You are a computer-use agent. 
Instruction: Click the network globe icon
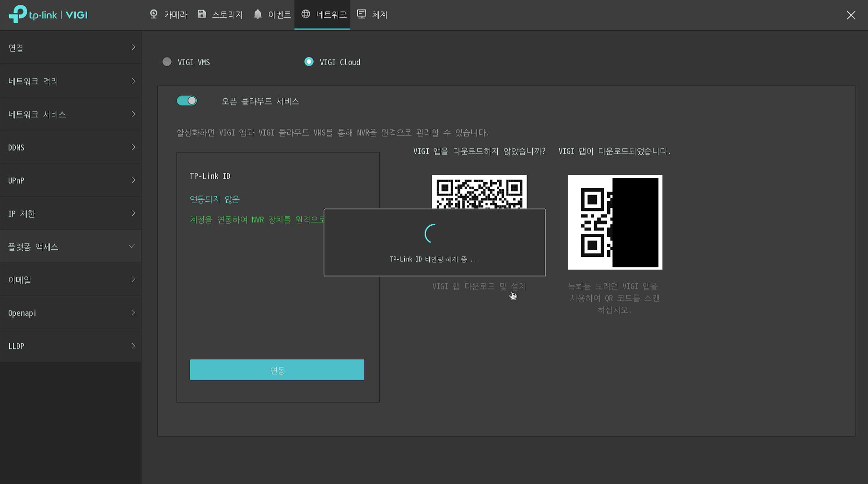[305, 14]
